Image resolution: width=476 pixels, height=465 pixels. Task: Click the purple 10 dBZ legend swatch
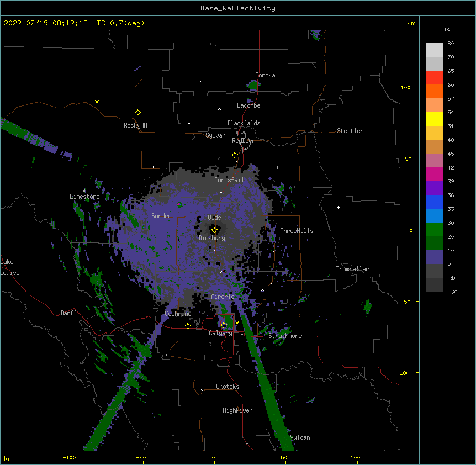click(x=434, y=257)
